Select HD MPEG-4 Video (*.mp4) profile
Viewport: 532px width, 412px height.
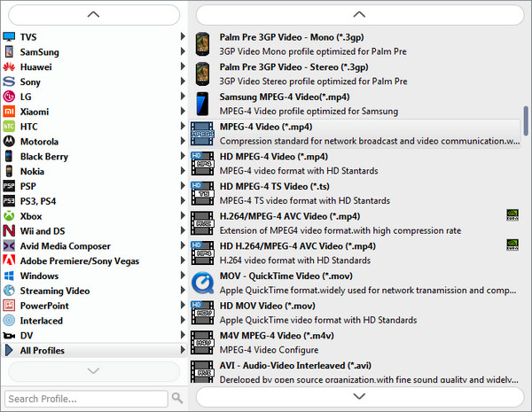coord(355,163)
